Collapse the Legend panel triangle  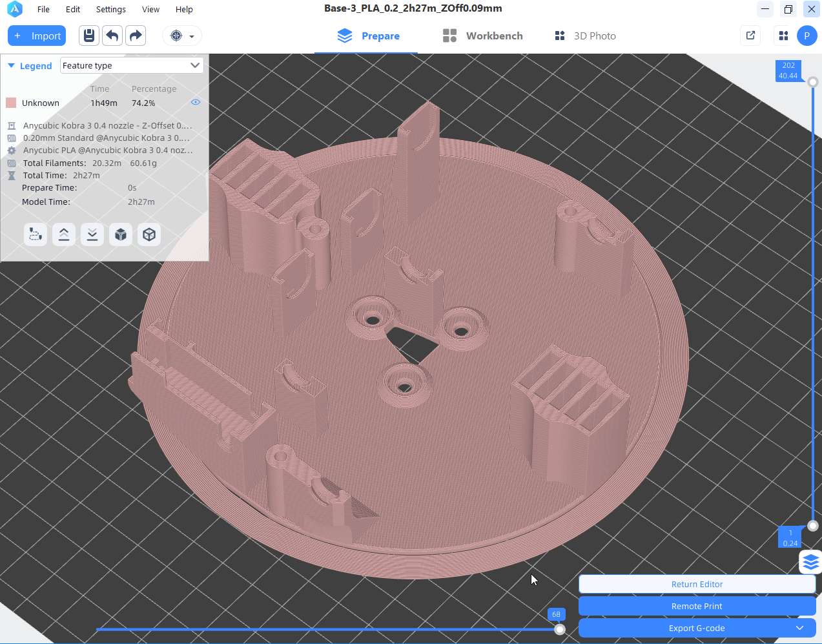click(11, 66)
